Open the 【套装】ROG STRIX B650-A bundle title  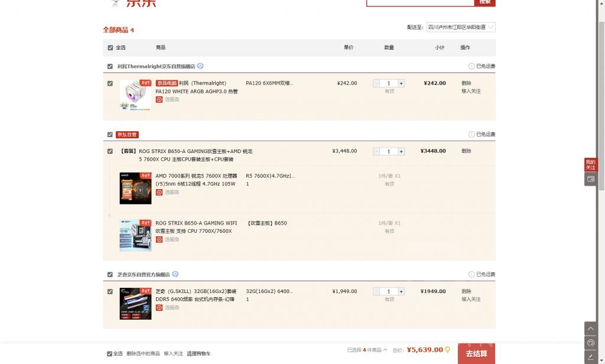[187, 155]
